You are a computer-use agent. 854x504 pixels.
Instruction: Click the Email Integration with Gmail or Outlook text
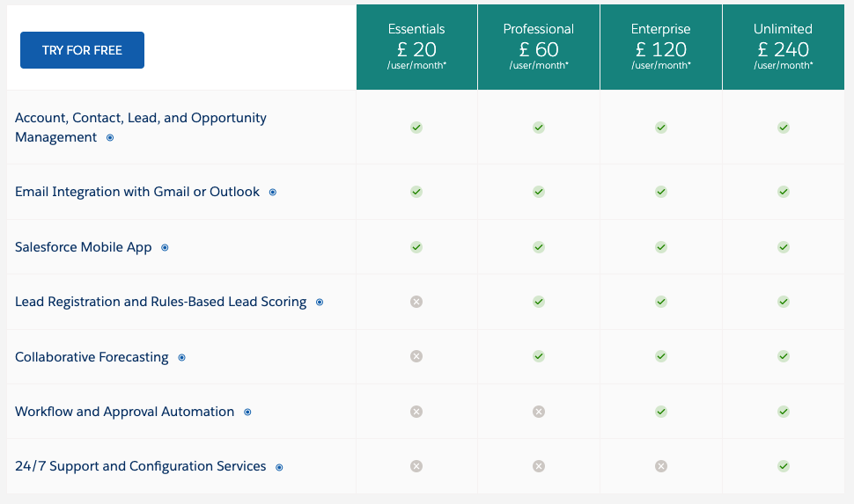coord(137,192)
